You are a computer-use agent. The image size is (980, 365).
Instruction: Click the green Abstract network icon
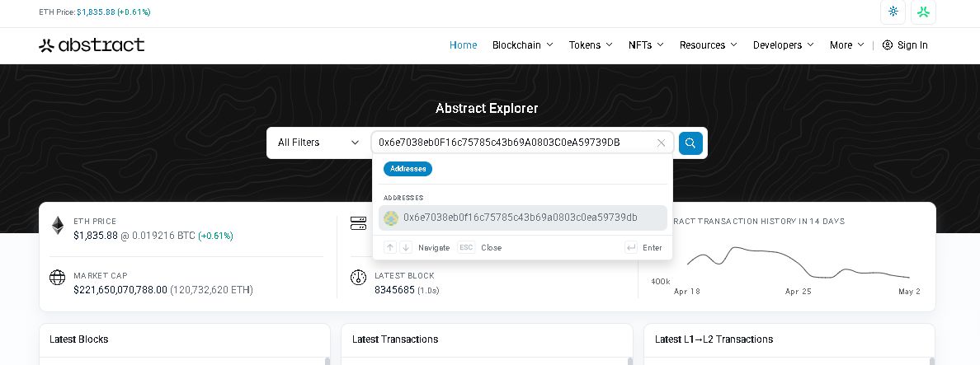pyautogui.click(x=923, y=12)
